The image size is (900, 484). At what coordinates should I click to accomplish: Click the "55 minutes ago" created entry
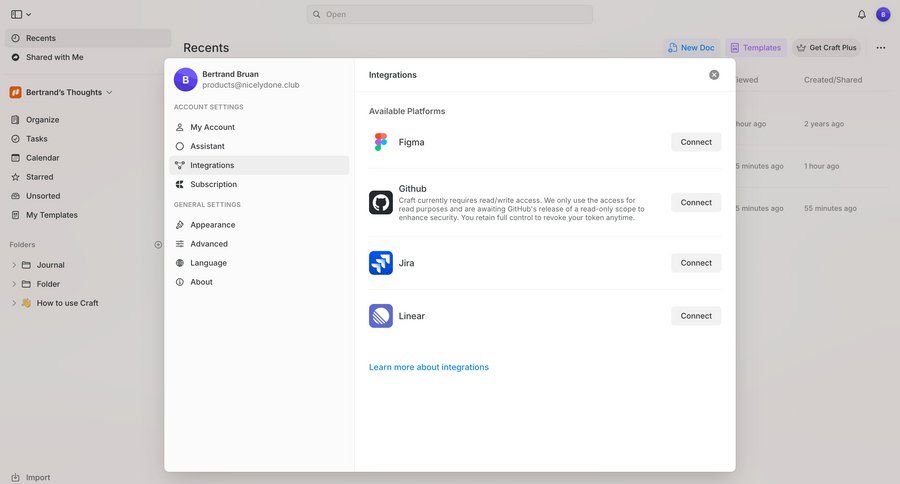coord(830,208)
